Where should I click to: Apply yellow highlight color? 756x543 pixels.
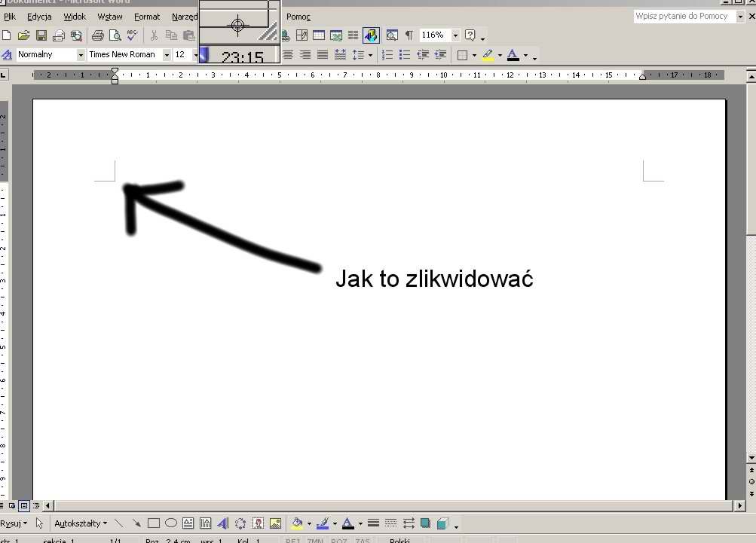488,55
